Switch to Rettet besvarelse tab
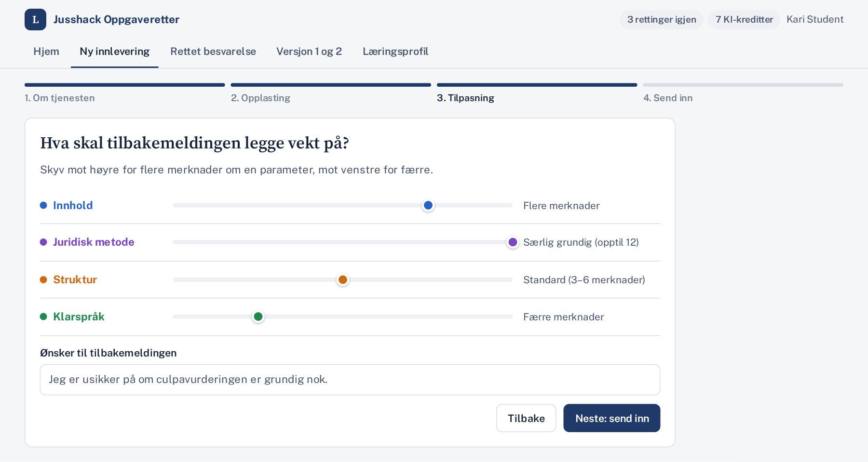Screen dimensions: 868x462 pyautogui.click(x=213, y=52)
